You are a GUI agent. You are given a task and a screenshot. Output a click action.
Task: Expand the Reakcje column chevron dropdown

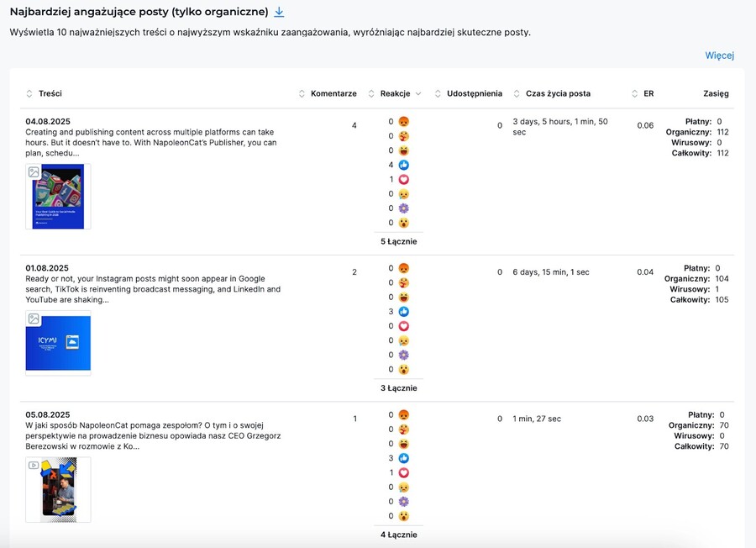418,94
